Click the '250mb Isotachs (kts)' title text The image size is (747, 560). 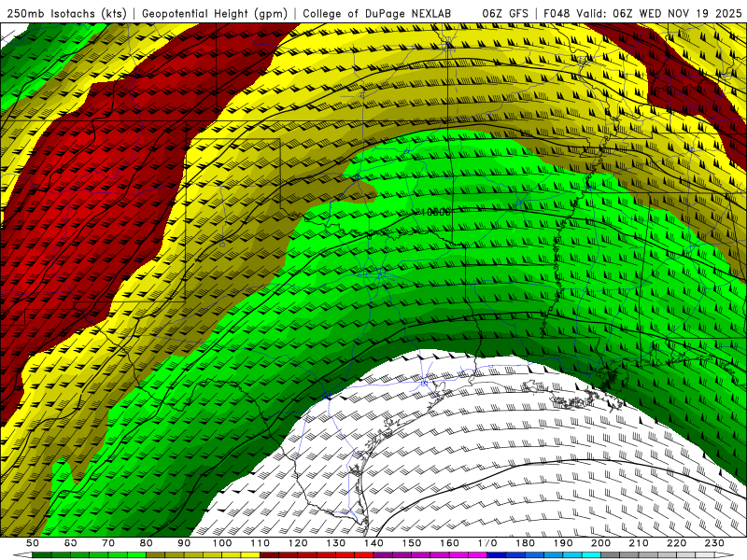[x=66, y=14]
